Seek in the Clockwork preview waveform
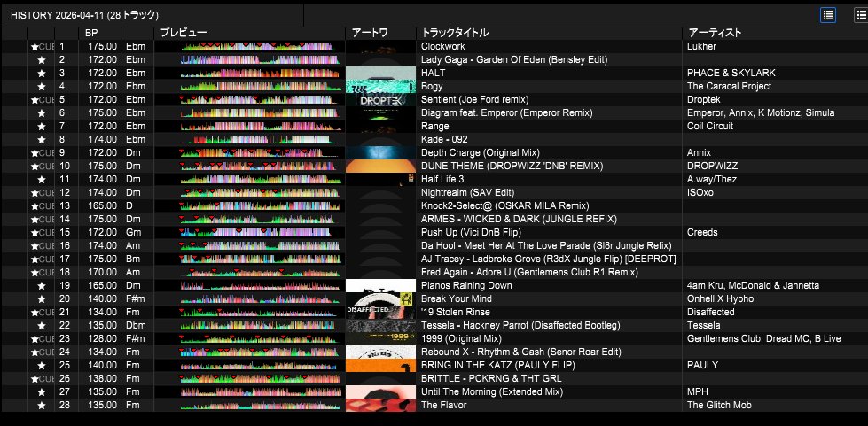This screenshot has width=868, height=426. (x=260, y=46)
